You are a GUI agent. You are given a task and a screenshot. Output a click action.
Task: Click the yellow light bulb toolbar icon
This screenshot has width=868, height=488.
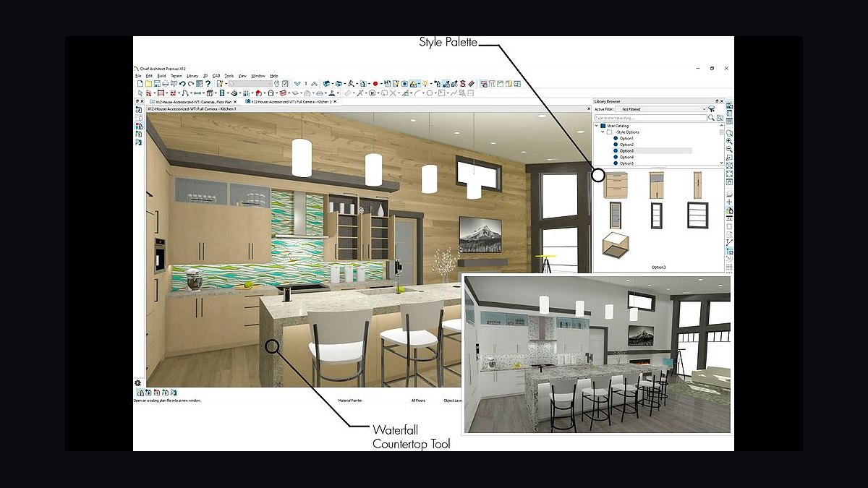tap(425, 84)
